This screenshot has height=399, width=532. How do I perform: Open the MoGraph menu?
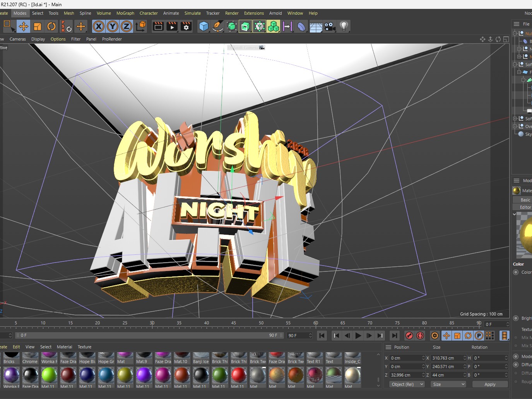pyautogui.click(x=125, y=13)
